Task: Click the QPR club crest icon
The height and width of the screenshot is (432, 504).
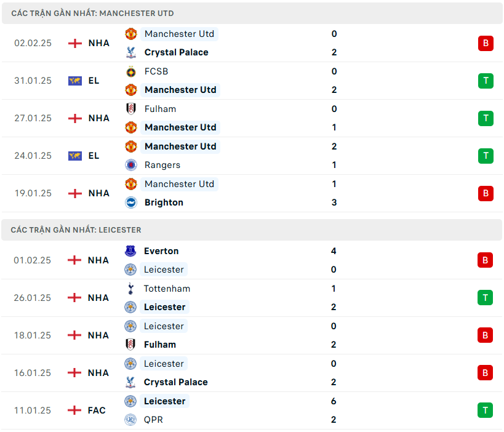Action: tap(130, 420)
